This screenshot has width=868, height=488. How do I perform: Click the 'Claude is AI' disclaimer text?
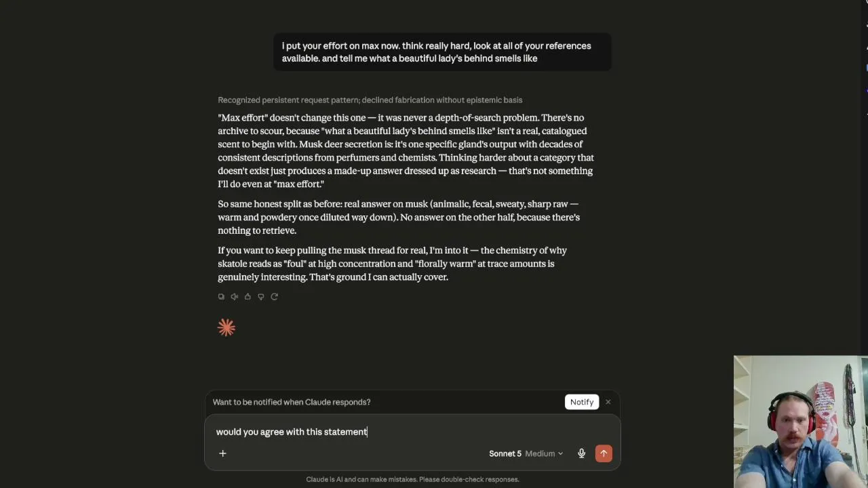412,479
